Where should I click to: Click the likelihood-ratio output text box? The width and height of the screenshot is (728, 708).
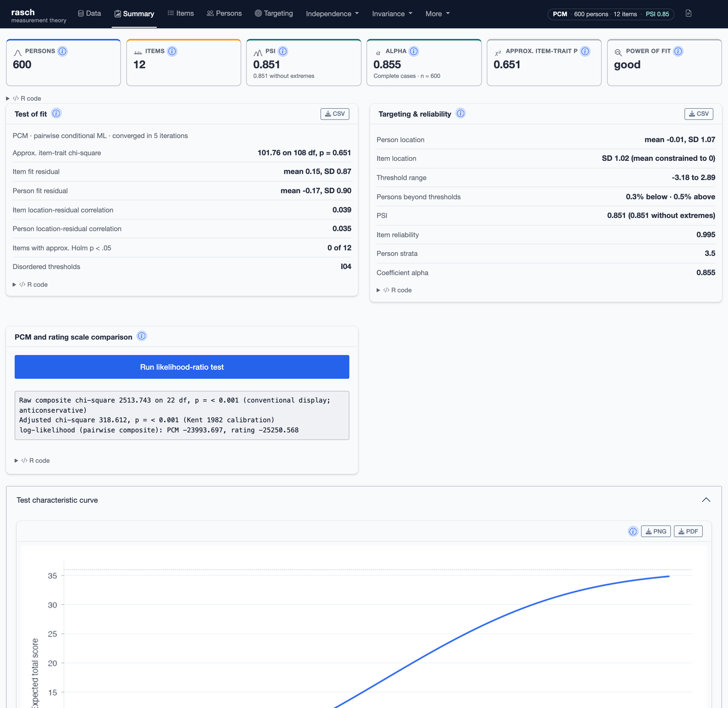[x=182, y=415]
